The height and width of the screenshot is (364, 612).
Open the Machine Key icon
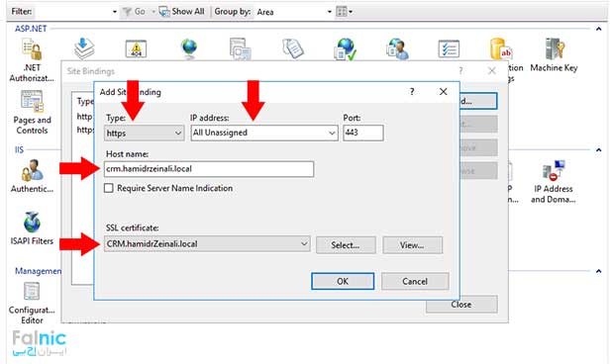click(x=555, y=48)
